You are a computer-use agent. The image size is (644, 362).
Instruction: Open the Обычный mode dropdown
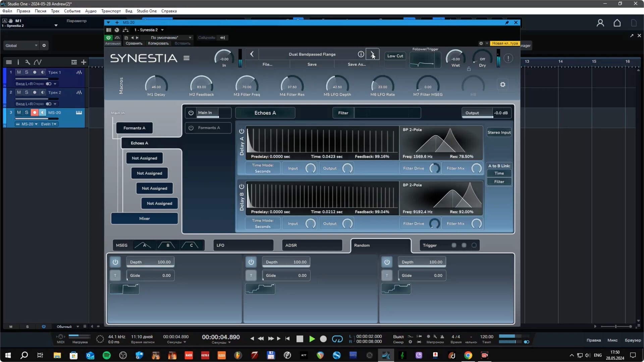pos(67,326)
